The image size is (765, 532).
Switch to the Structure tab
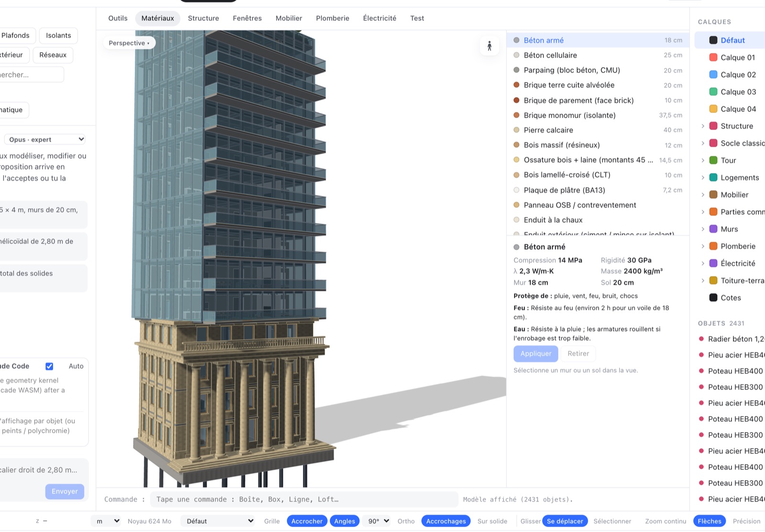[x=203, y=18]
